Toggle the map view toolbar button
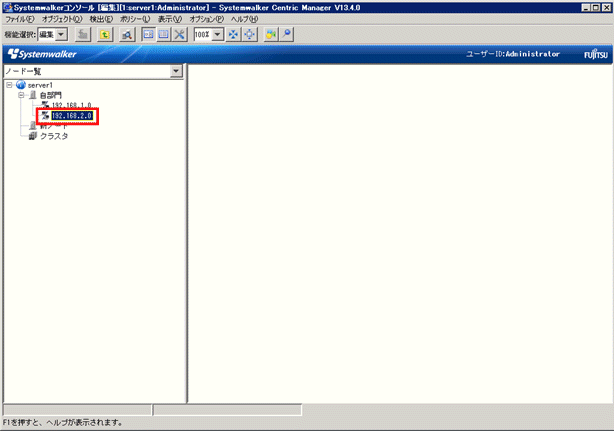This screenshot has width=614, height=431. (x=148, y=34)
